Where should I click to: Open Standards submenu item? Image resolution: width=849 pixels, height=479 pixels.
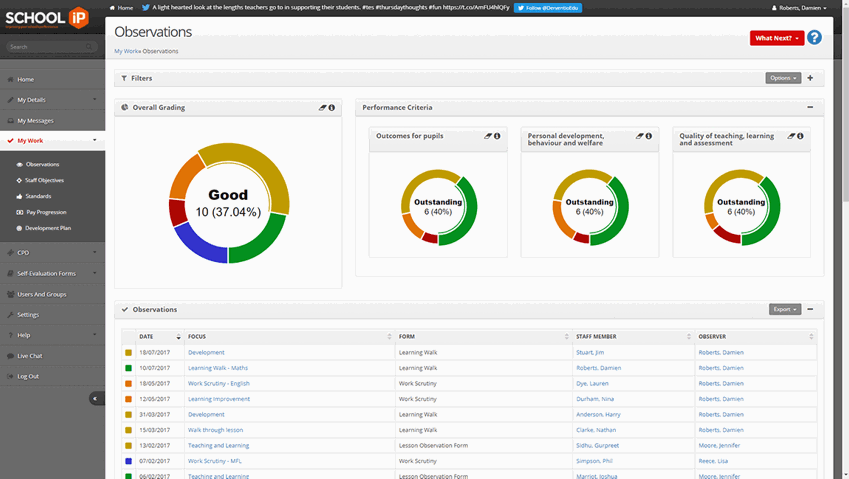click(38, 196)
